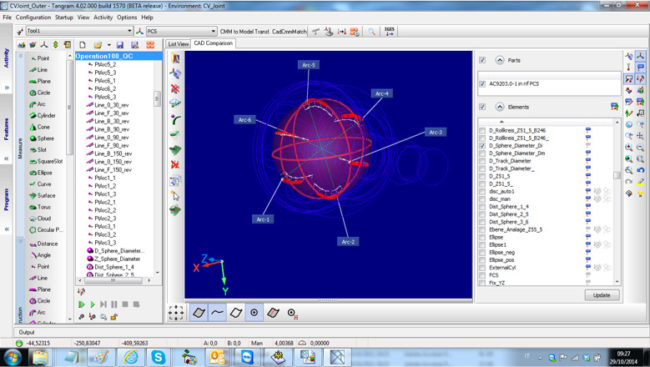Viewport: 650px width, 367px height.
Task: Open the PCS coordinate system dropdown
Action: tap(181, 31)
